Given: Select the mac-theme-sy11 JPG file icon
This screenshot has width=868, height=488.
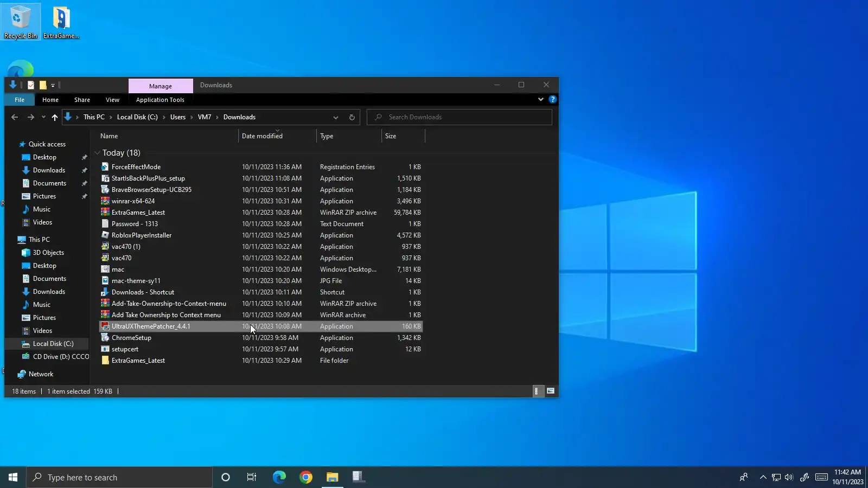Looking at the screenshot, I should click(105, 281).
